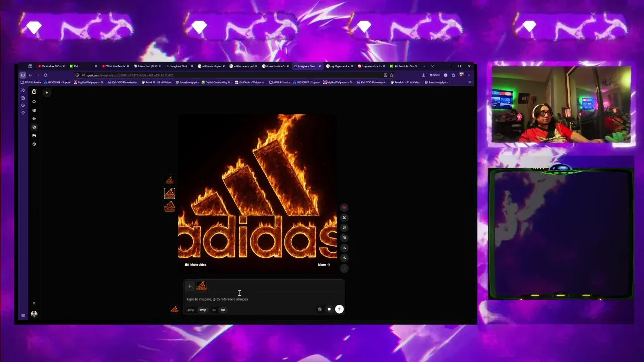644x362 pixels.
Task: Open the Adidas thumbnail left of the prompt box
Action: (x=174, y=309)
